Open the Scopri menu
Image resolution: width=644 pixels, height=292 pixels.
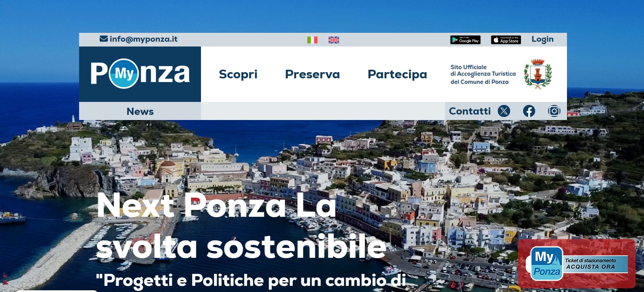(x=238, y=74)
